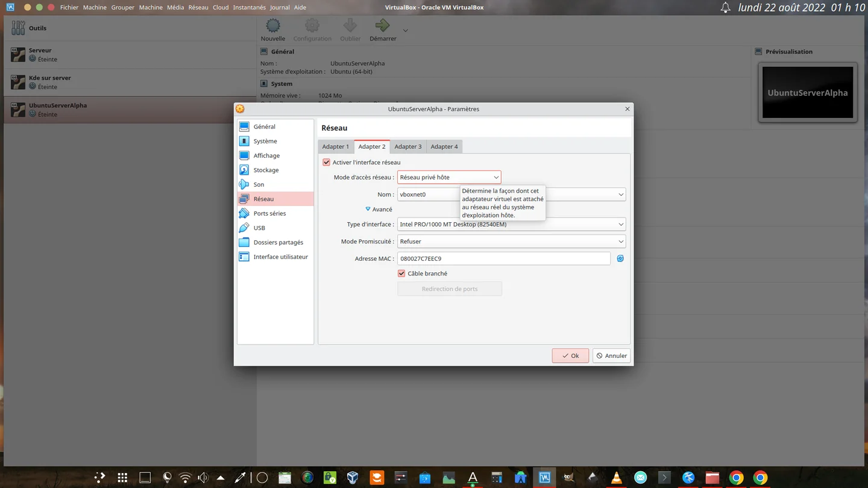The image size is (868, 488).
Task: Select the Kde sur server virtual machine
Action: [x=130, y=82]
